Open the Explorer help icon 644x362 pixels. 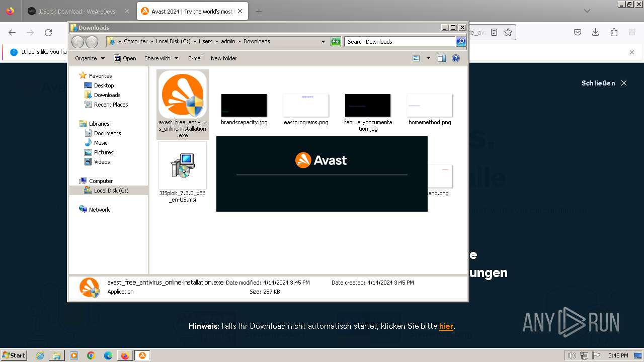pos(456,58)
